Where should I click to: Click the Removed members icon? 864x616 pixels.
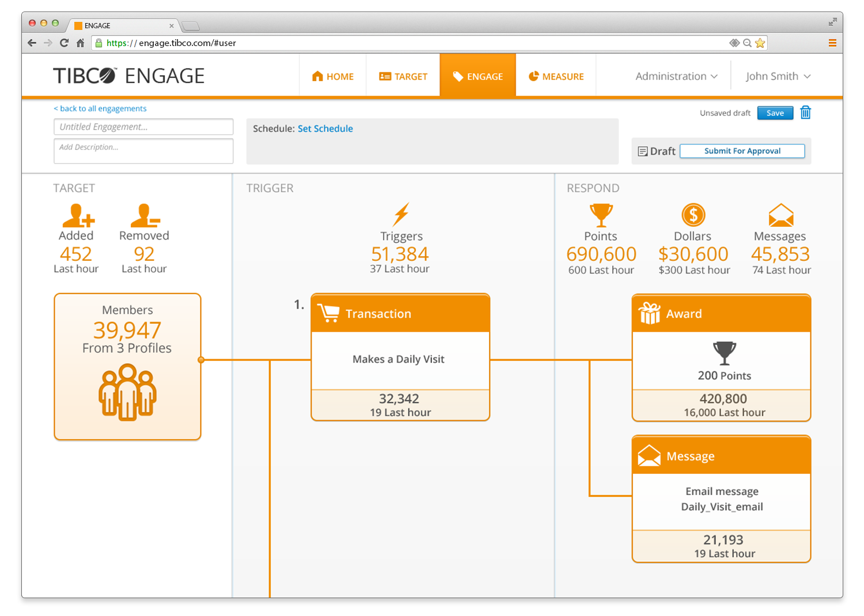click(x=145, y=216)
